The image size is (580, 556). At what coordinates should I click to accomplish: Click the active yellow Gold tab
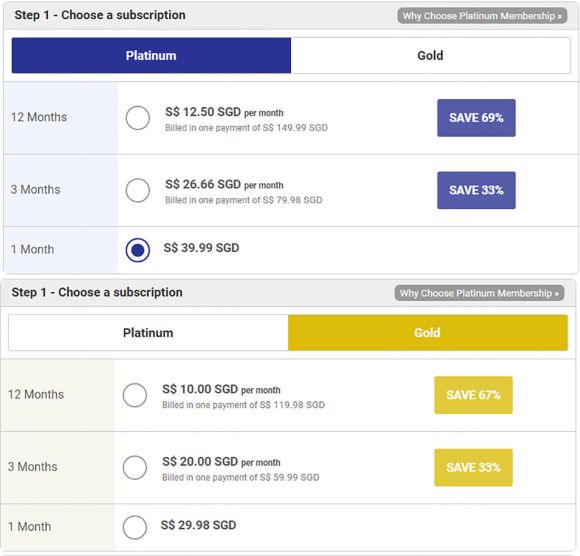pyautogui.click(x=428, y=333)
